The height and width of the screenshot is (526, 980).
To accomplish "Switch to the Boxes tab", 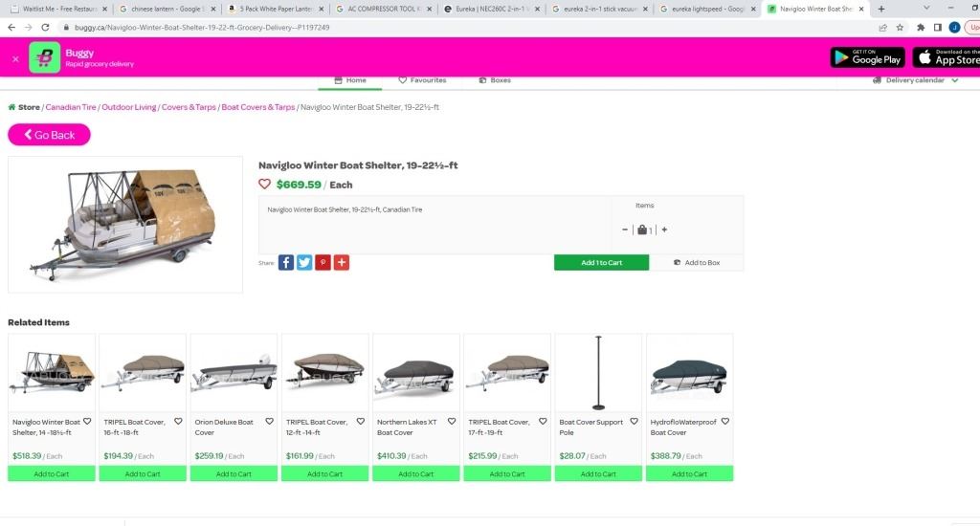I will coord(495,80).
